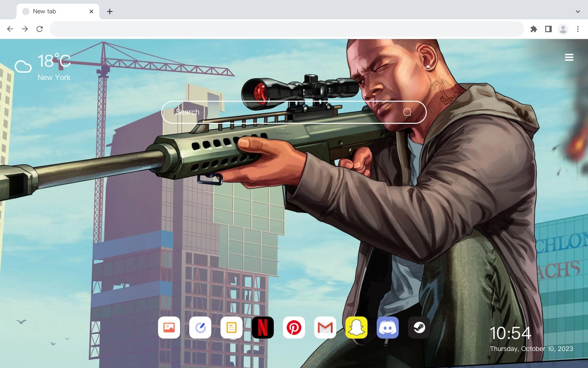Close the New tab tab
The width and height of the screenshot is (588, 368).
point(91,11)
